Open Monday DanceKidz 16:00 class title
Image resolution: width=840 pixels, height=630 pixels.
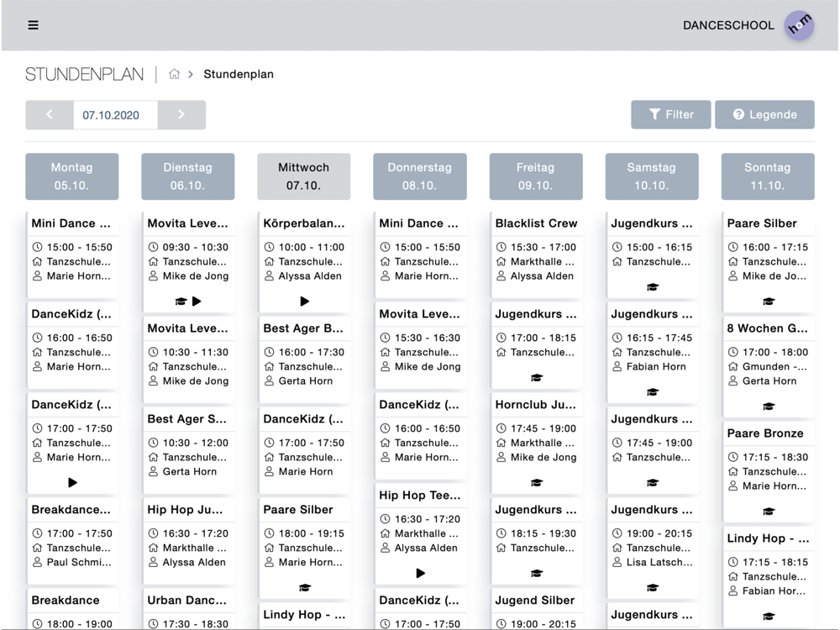tap(71, 314)
